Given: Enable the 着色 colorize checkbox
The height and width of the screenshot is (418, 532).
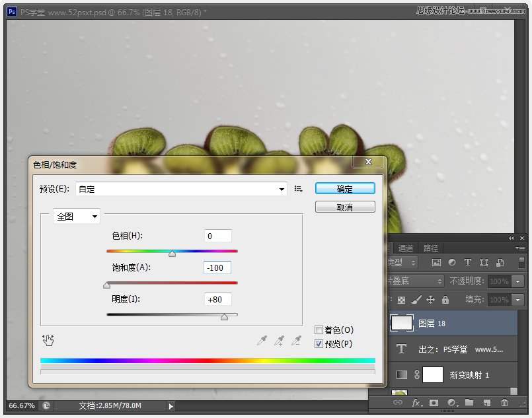Looking at the screenshot, I should [319, 330].
